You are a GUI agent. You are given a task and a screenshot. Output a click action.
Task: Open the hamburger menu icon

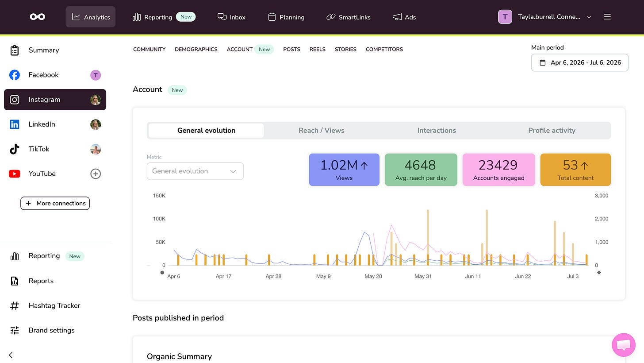607,17
